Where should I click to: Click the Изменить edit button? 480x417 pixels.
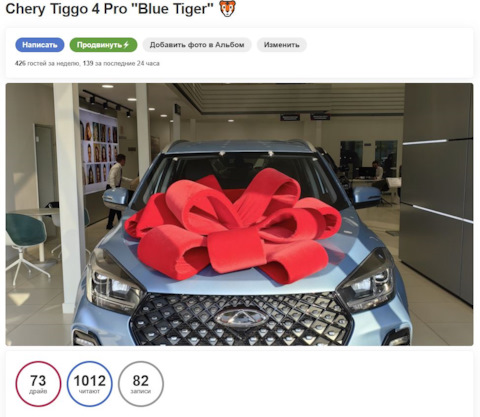tap(282, 45)
